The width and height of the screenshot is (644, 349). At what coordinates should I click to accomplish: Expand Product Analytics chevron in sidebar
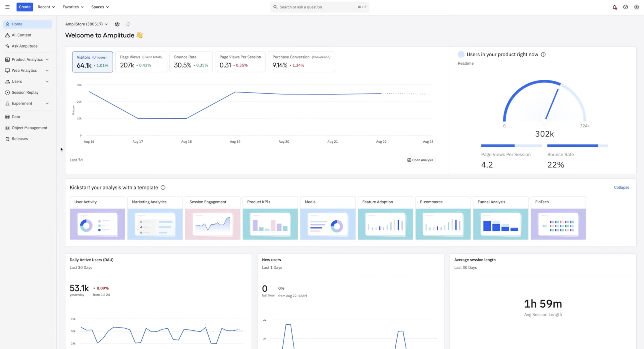47,60
